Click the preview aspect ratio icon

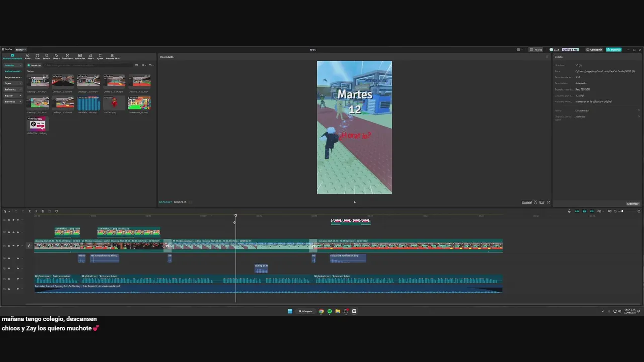coord(542,202)
